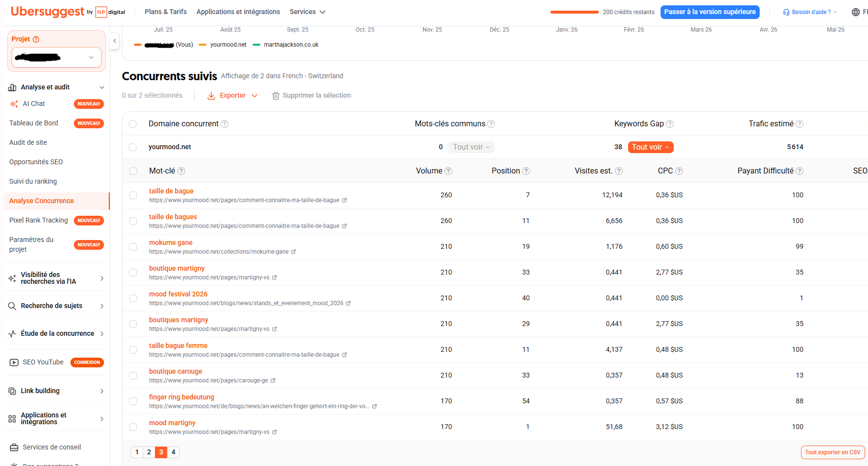Click the Recherche de sujets magnifier icon
868x466 pixels.
click(x=12, y=306)
